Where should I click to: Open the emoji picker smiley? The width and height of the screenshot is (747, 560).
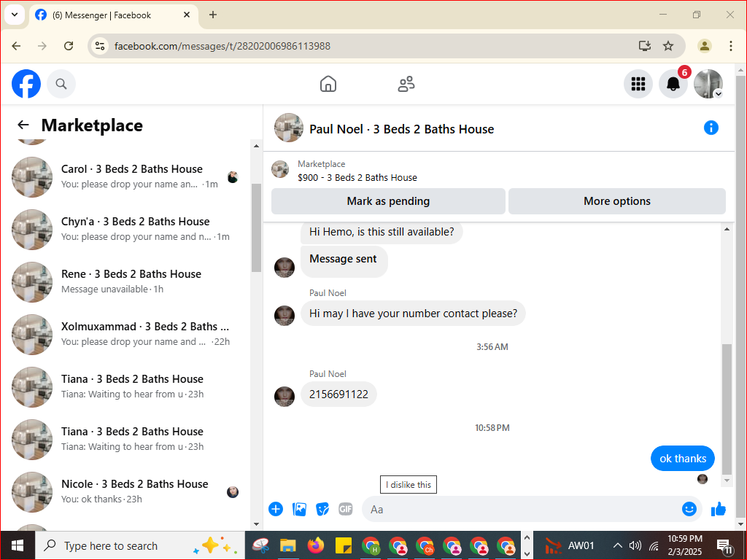coord(689,509)
